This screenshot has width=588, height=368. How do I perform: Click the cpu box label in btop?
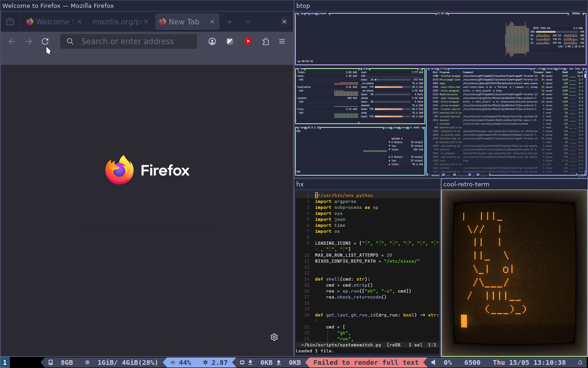302,14
